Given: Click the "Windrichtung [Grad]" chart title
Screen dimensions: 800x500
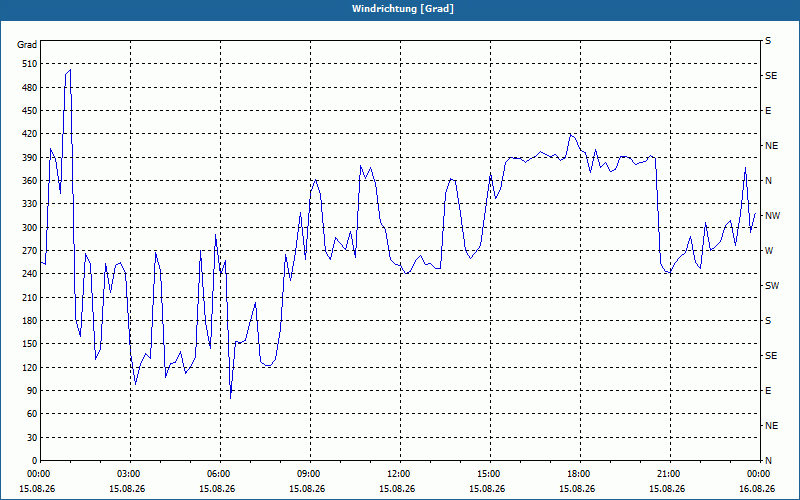Looking at the screenshot, I should pyautogui.click(x=403, y=9).
